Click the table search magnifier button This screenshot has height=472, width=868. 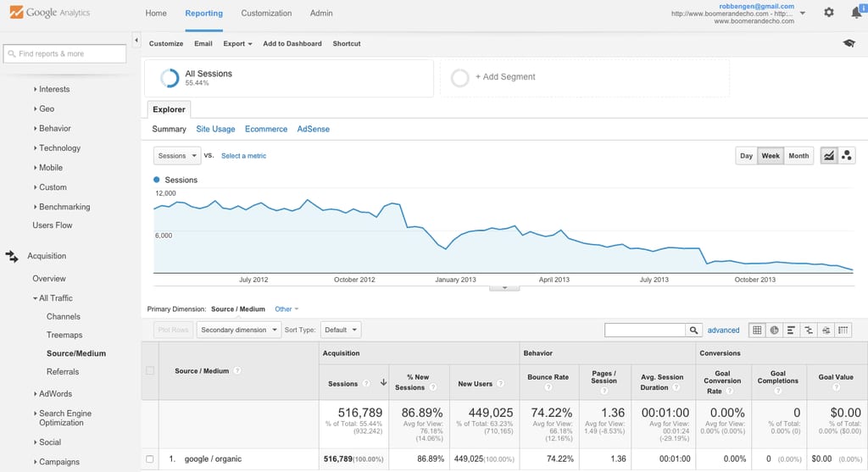[x=693, y=330]
